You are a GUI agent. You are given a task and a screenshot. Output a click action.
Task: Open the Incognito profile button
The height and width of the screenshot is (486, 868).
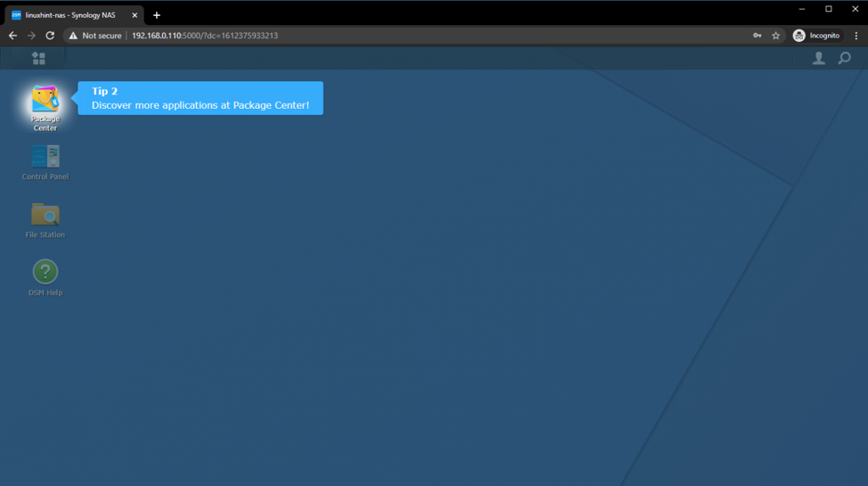pos(816,36)
